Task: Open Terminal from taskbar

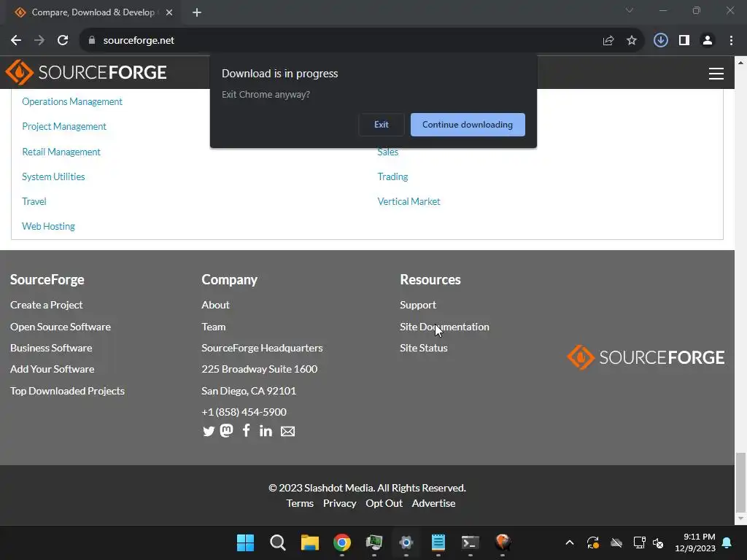Action: [471, 542]
